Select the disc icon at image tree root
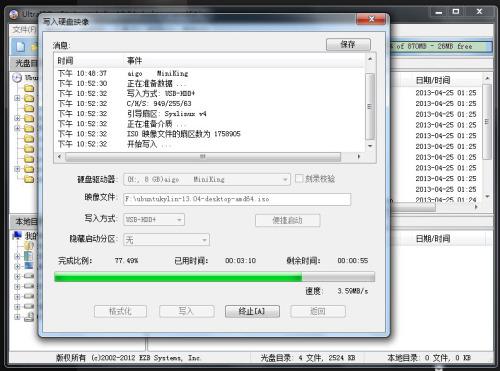 pos(17,78)
